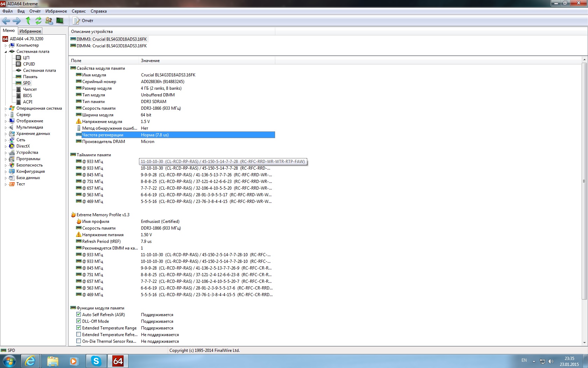Show hidden icons in the system tray

tap(534, 361)
